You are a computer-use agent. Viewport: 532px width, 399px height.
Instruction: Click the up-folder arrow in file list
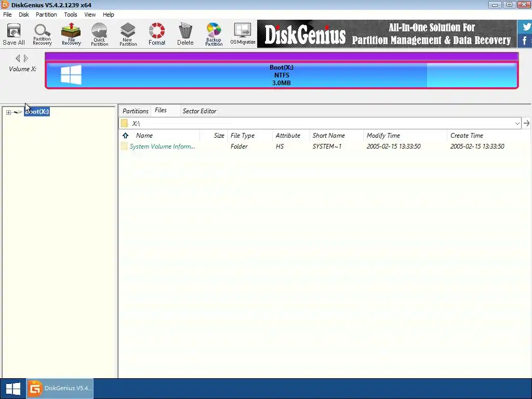(126, 136)
